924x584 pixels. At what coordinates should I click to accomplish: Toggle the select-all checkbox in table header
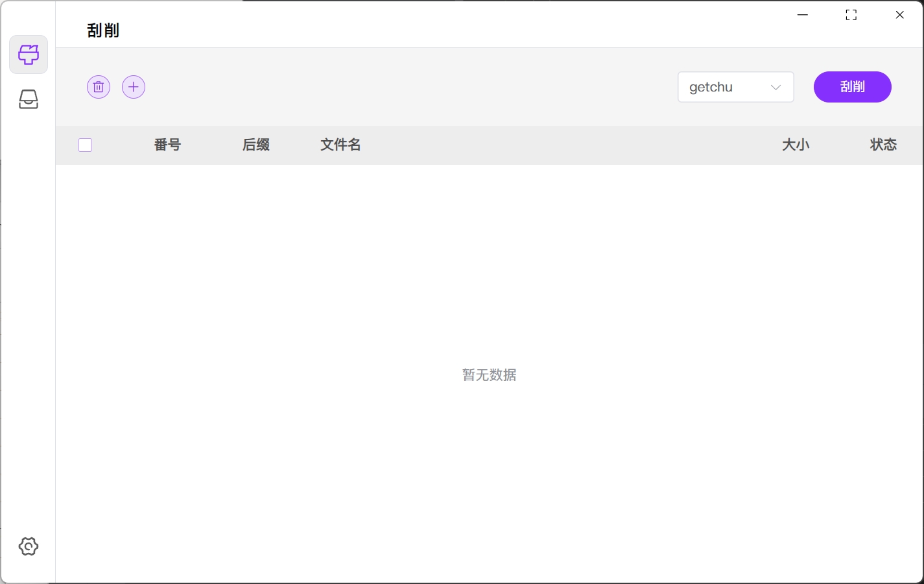[85, 145]
